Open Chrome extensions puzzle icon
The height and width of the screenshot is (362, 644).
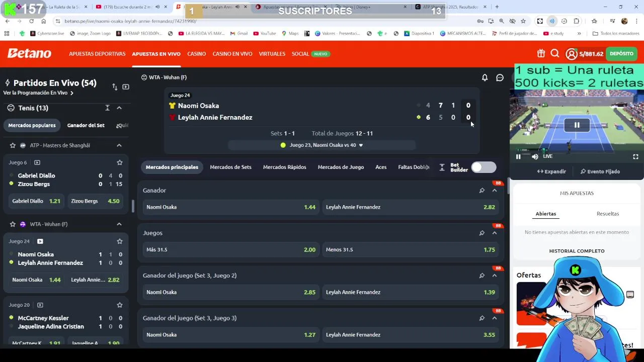(577, 21)
